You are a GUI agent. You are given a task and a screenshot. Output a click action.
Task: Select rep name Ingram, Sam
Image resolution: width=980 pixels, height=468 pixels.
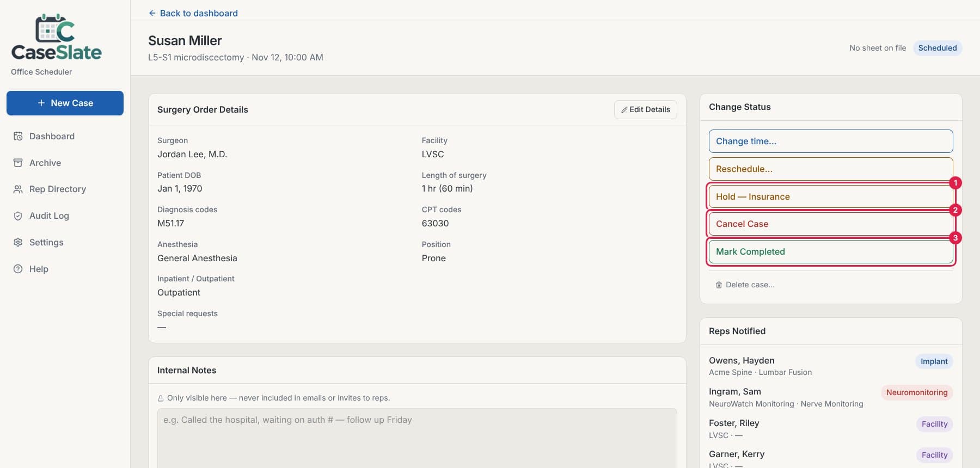(735, 391)
